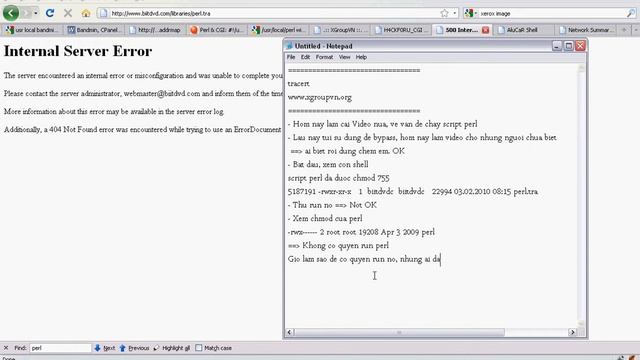This screenshot has width=640, height=360.
Task: Switch to the 'usr local bandmi...' tab
Action: [32, 30]
